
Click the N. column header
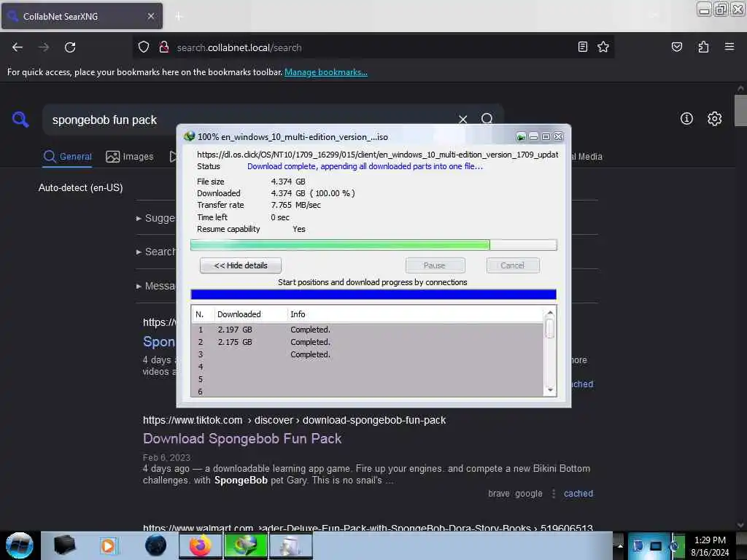click(x=203, y=314)
